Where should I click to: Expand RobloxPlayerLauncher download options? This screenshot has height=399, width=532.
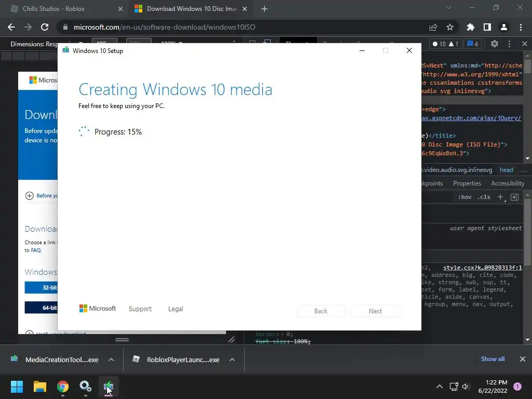[x=232, y=360]
